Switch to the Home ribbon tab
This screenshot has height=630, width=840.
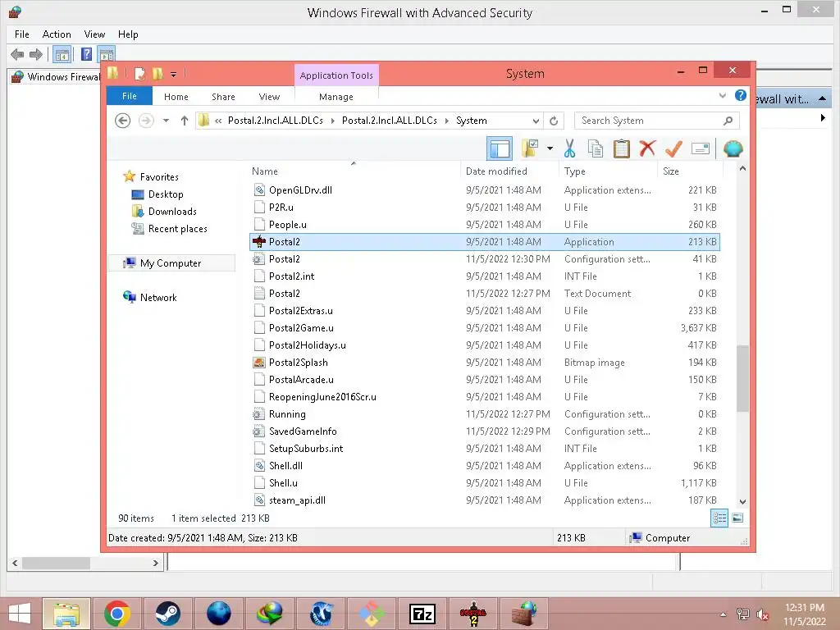pyautogui.click(x=176, y=97)
